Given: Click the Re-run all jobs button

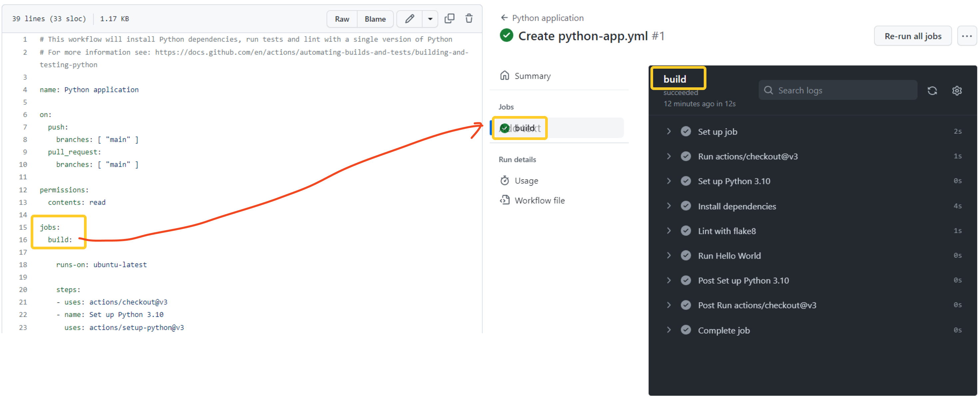Looking at the screenshot, I should [x=912, y=36].
